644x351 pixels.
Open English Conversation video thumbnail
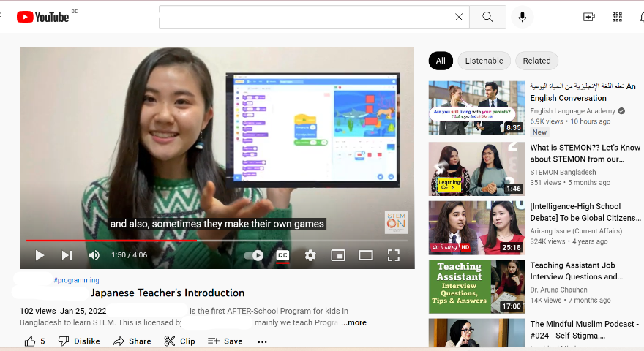pos(477,108)
